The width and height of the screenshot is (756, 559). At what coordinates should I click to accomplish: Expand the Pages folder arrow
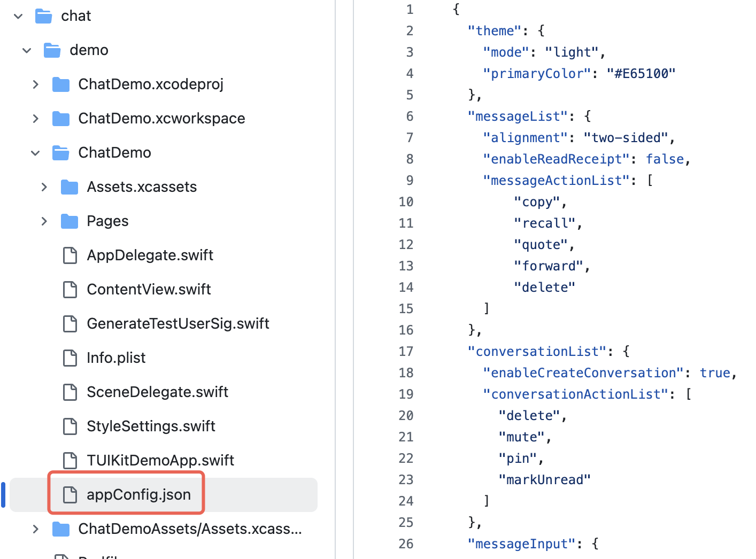pos(44,221)
